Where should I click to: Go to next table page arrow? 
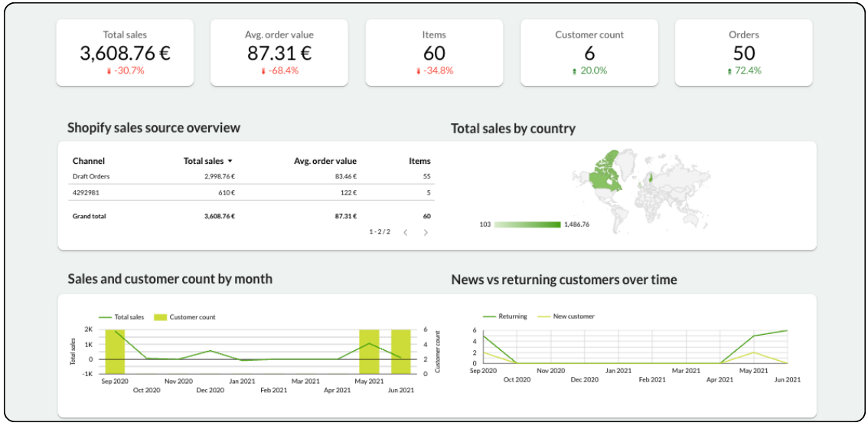(426, 232)
